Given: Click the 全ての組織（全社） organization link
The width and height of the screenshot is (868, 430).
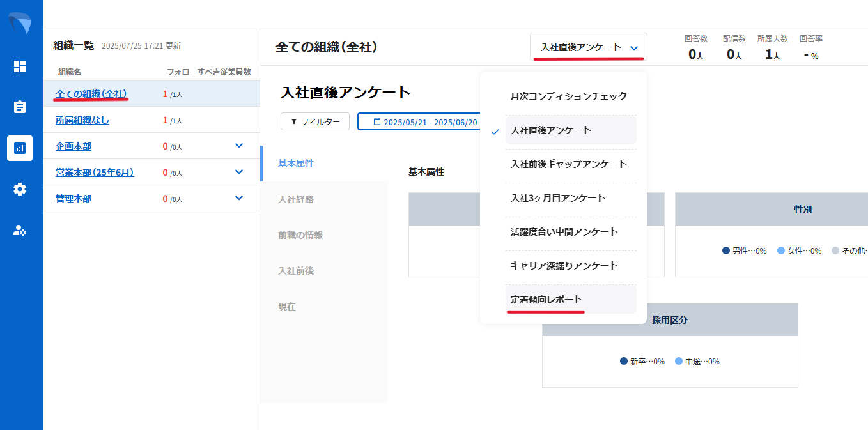Looking at the screenshot, I should (x=92, y=93).
